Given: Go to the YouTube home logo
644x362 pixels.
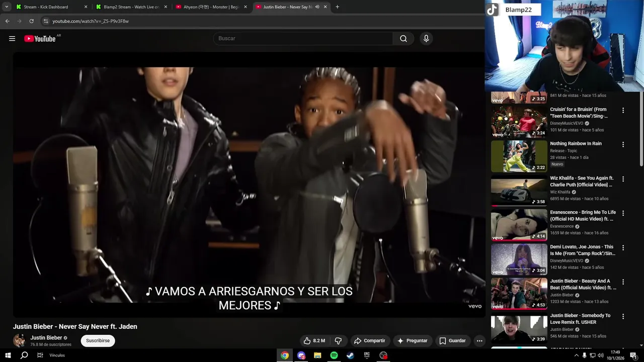Looking at the screenshot, I should (40, 39).
